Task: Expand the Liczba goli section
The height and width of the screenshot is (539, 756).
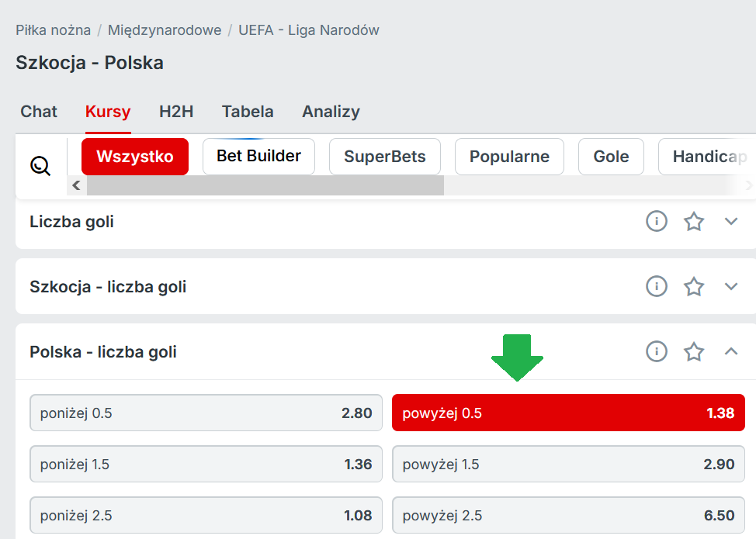Action: pos(731,222)
